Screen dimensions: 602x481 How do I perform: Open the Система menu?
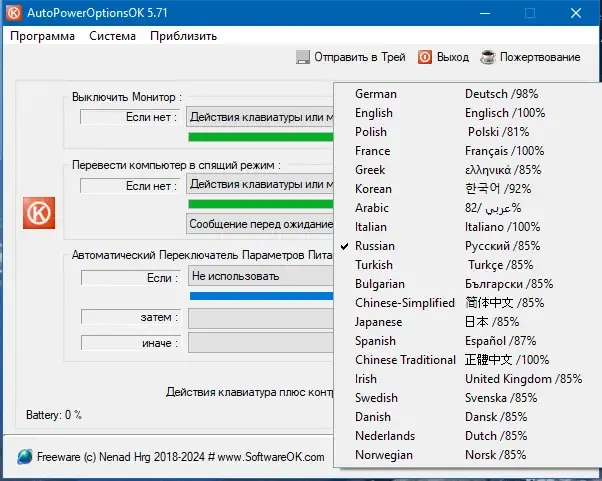point(112,36)
